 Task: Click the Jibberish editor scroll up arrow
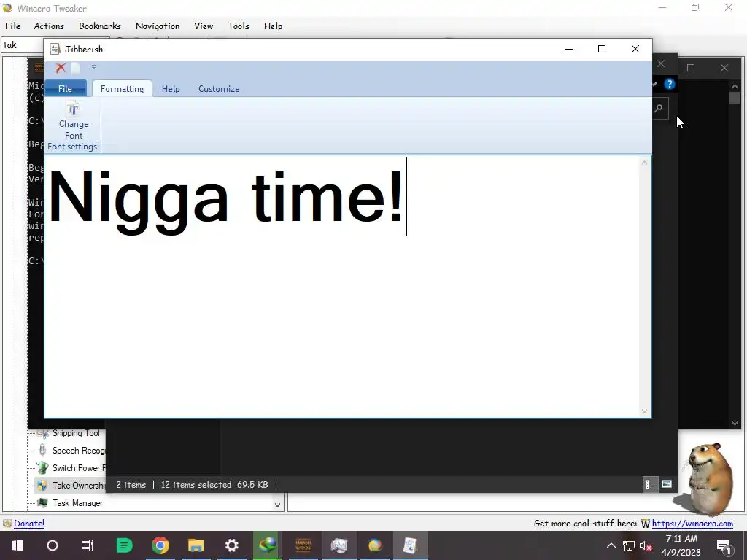644,163
